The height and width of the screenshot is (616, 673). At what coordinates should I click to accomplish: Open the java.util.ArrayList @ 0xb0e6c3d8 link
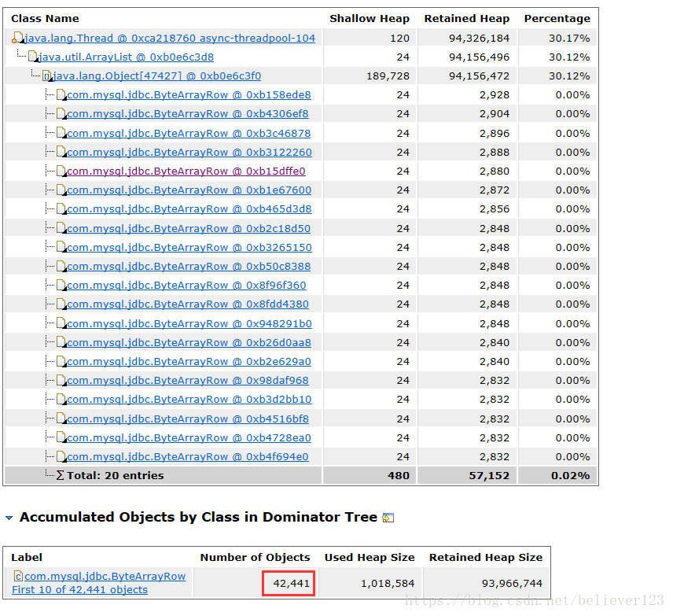126,57
